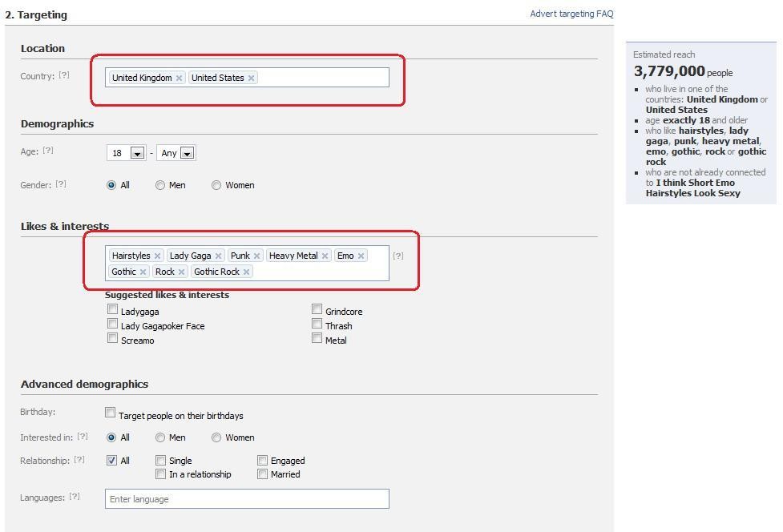Screen dimensions: 783x532
Task: Remove the United Kingdom country tag
Action: pos(179,78)
